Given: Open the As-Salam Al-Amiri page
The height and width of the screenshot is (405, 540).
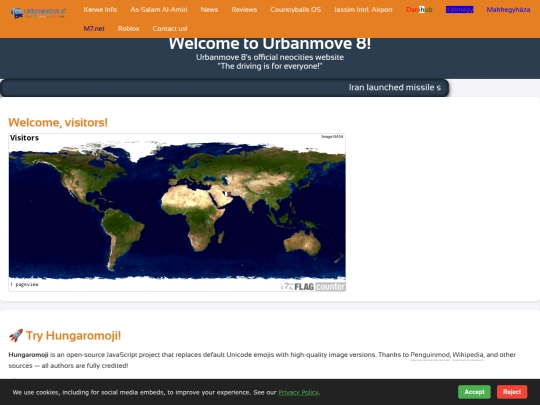Looking at the screenshot, I should (x=159, y=10).
